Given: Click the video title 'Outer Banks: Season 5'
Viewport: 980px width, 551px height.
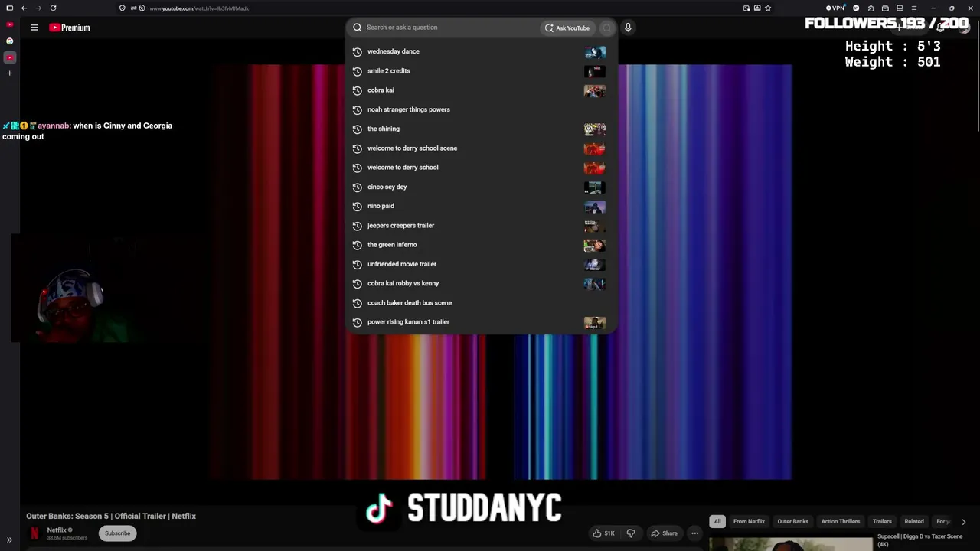Looking at the screenshot, I should [111, 517].
